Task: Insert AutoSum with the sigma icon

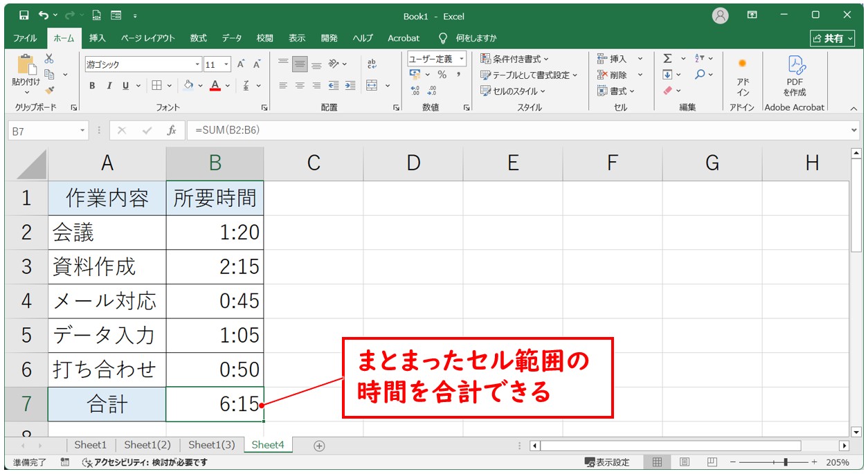Action: tap(667, 59)
